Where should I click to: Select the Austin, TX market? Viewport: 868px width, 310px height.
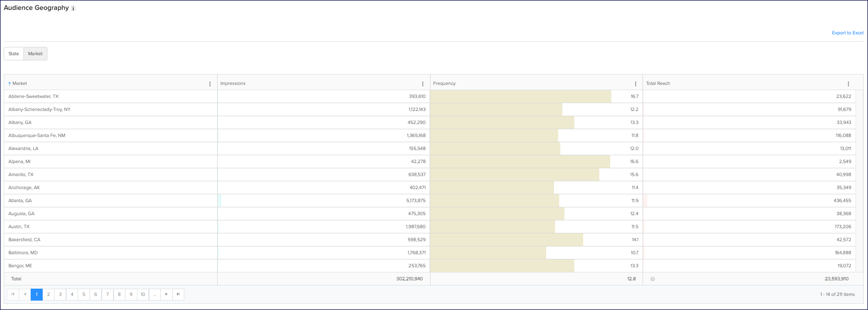pyautogui.click(x=19, y=227)
